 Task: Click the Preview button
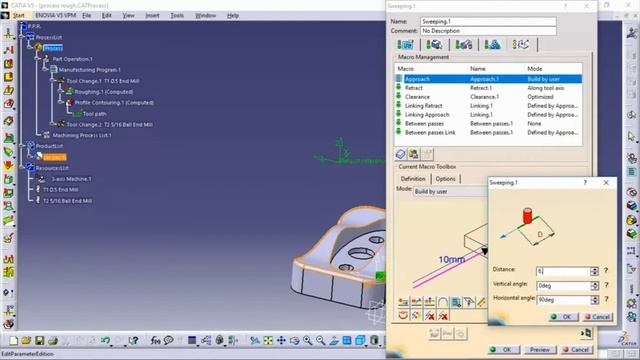[540, 350]
